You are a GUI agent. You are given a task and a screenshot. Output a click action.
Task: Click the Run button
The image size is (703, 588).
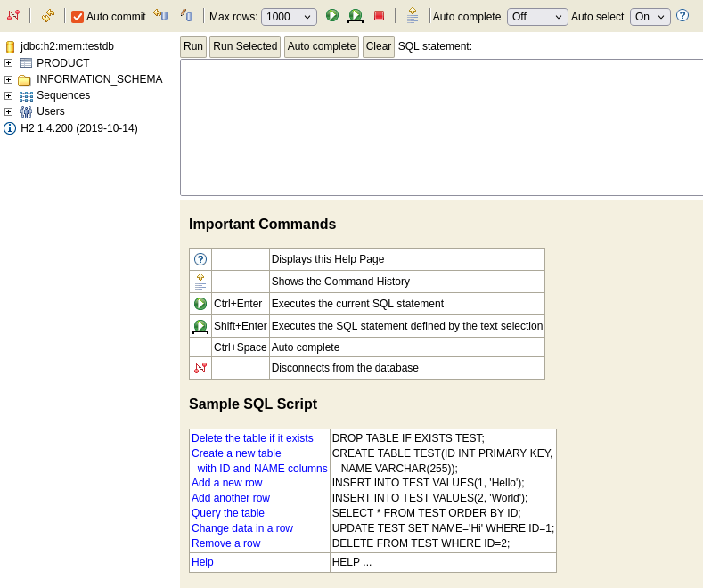pos(193,46)
